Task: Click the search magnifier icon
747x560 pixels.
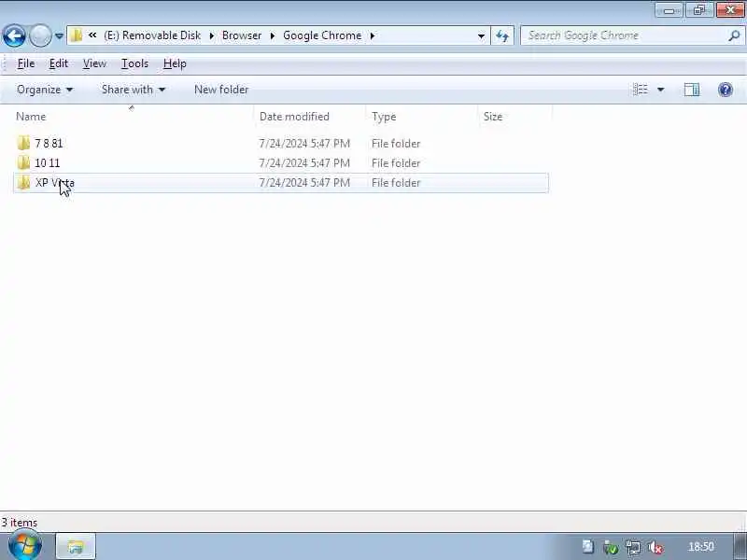Action: point(734,35)
